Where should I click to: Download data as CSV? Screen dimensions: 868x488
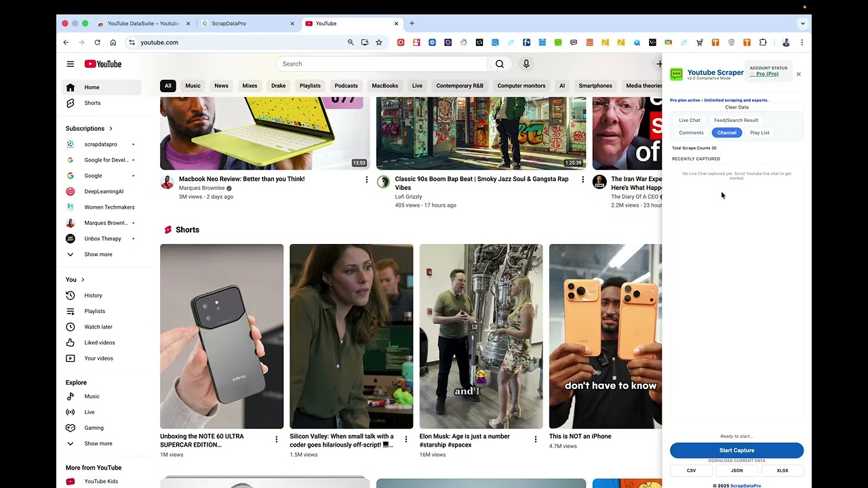[x=691, y=470]
